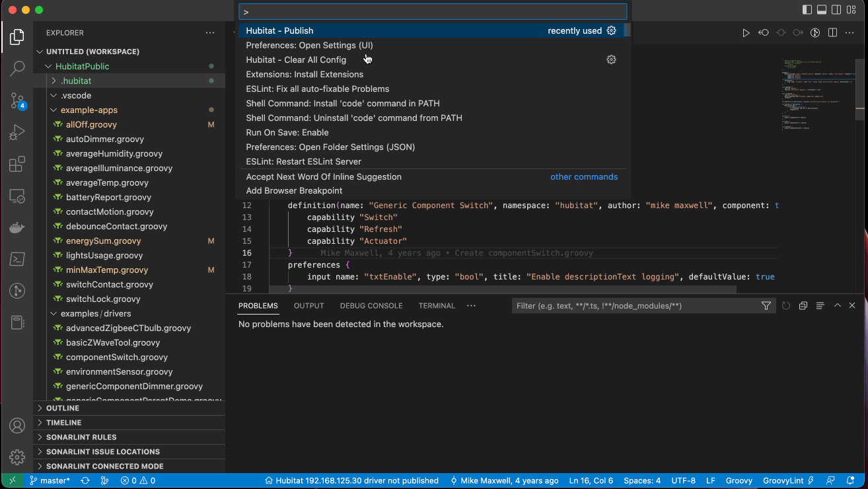Expand the OUTLINE section
The image size is (868, 489).
[129, 408]
